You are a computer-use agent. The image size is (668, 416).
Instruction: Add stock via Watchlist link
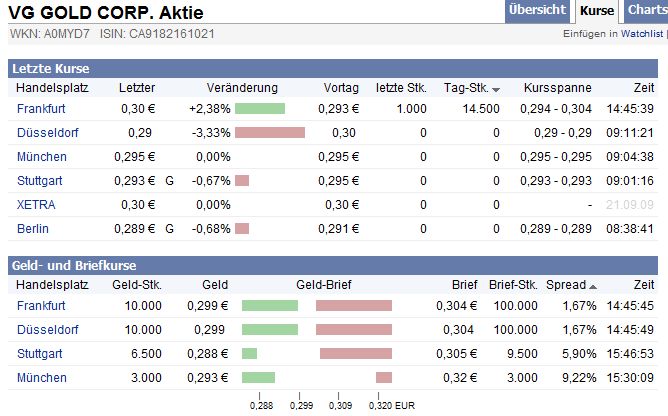pos(641,34)
